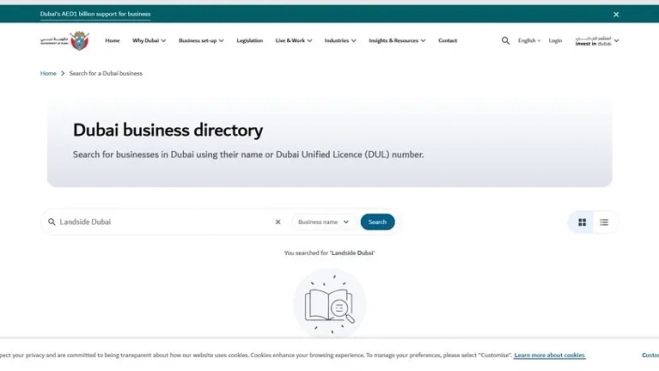Close the top announcement banner

[x=616, y=14]
